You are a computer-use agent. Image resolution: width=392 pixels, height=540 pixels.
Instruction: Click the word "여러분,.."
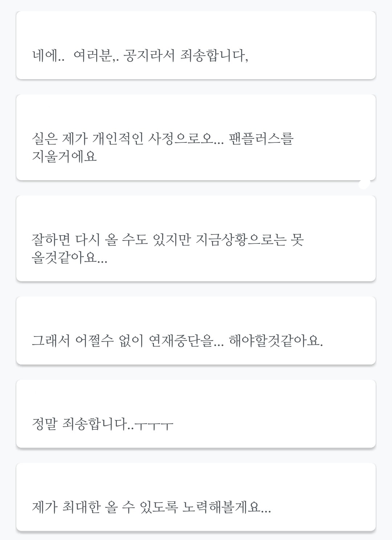pos(95,56)
